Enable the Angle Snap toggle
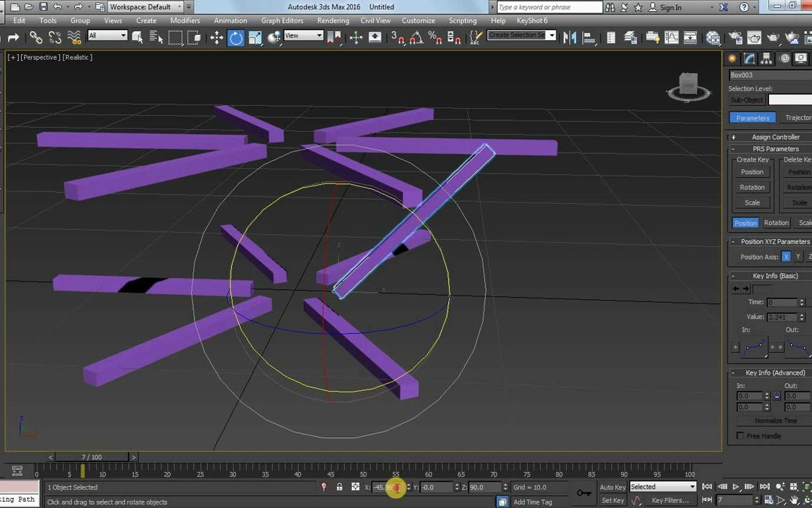Viewport: 812px width, 508px height. (x=417, y=37)
